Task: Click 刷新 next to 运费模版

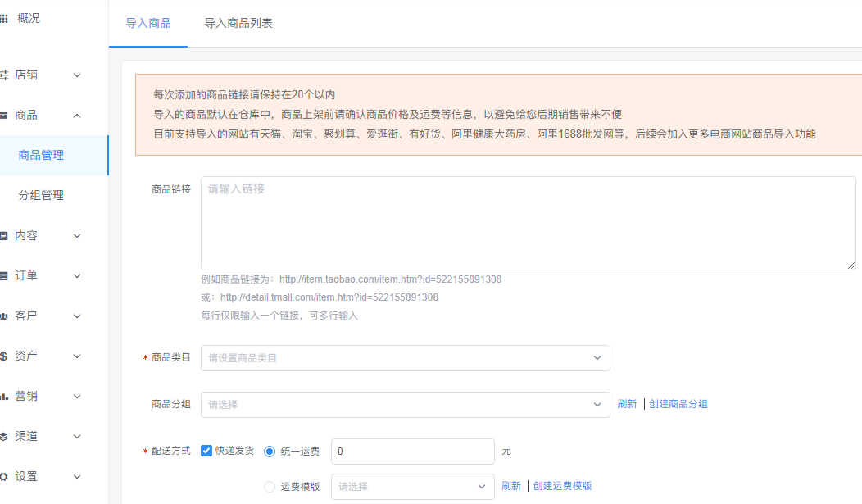Action: click(x=510, y=486)
